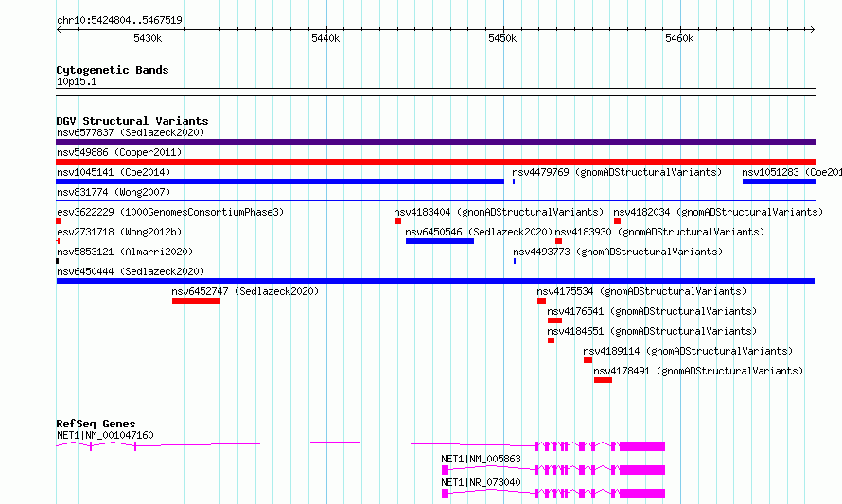Click the nsv4479769 gnomAD variant label

617,172
